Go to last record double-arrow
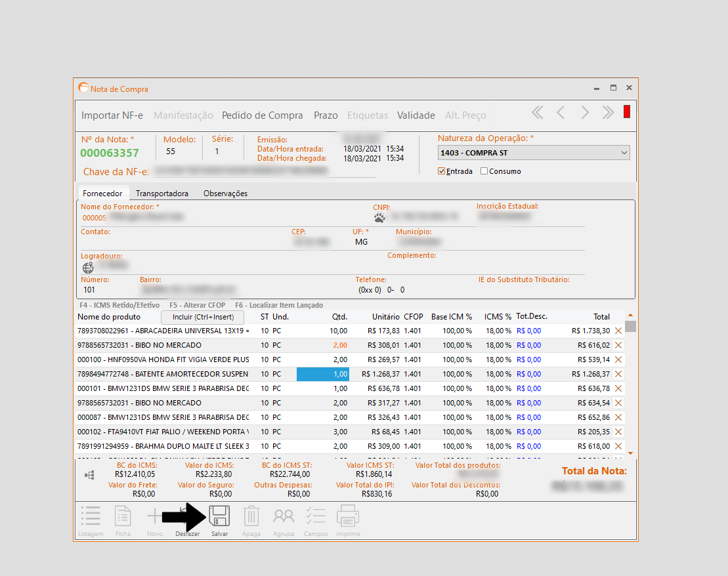Viewport: 728px width, 576px height. coord(609,112)
